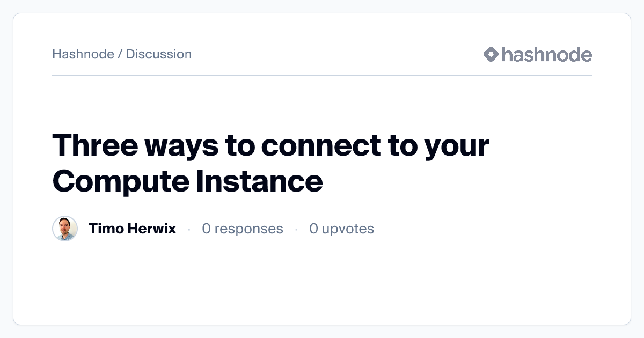Click the author name Timo Herwix
Screen dimensions: 644x338
(132, 229)
